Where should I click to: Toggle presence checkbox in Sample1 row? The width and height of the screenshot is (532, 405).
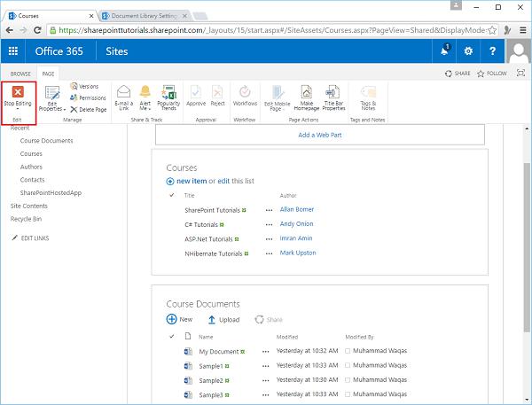point(348,365)
